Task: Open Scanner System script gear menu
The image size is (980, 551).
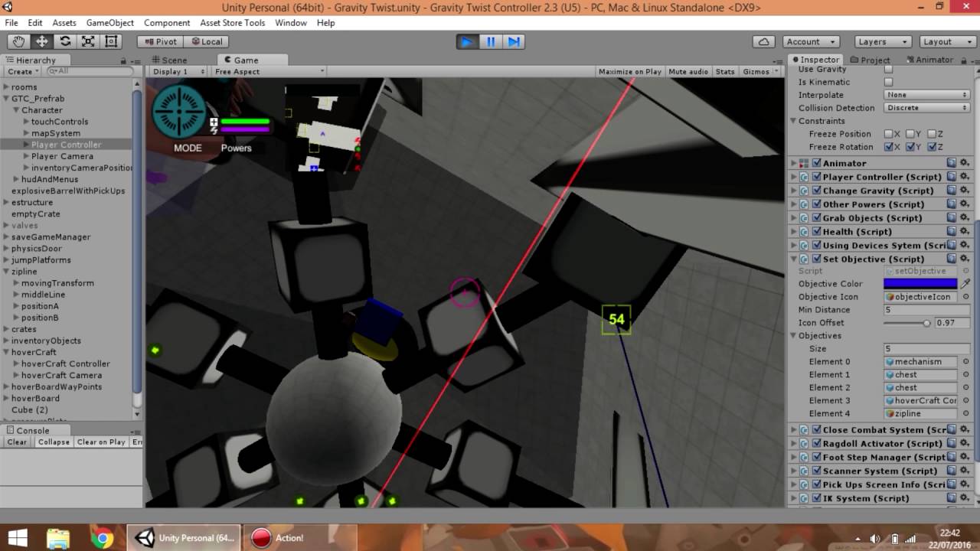Action: [x=965, y=471]
